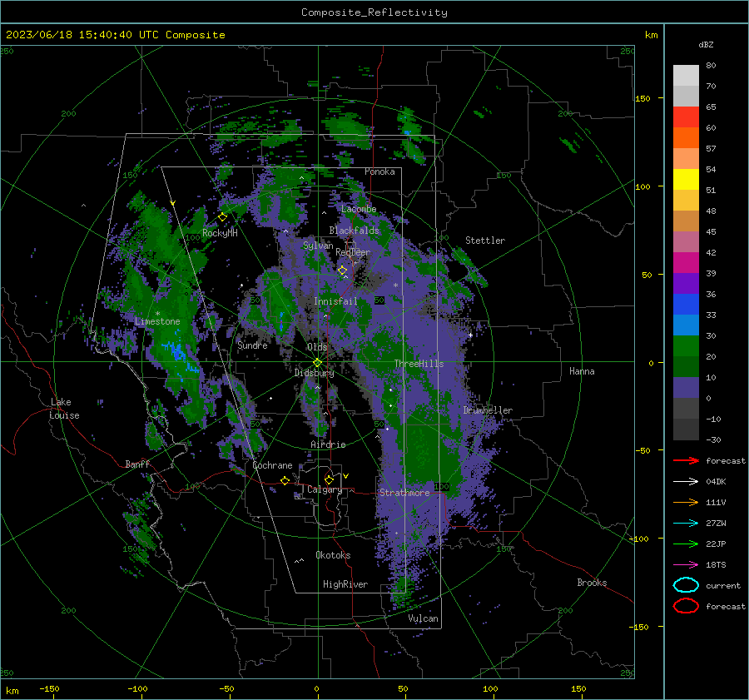This screenshot has height=700, width=749.
Task: Click the -30 dBZ scale value
Action: click(x=713, y=439)
